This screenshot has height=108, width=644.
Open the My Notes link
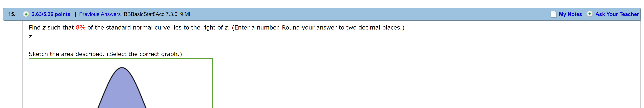click(570, 14)
